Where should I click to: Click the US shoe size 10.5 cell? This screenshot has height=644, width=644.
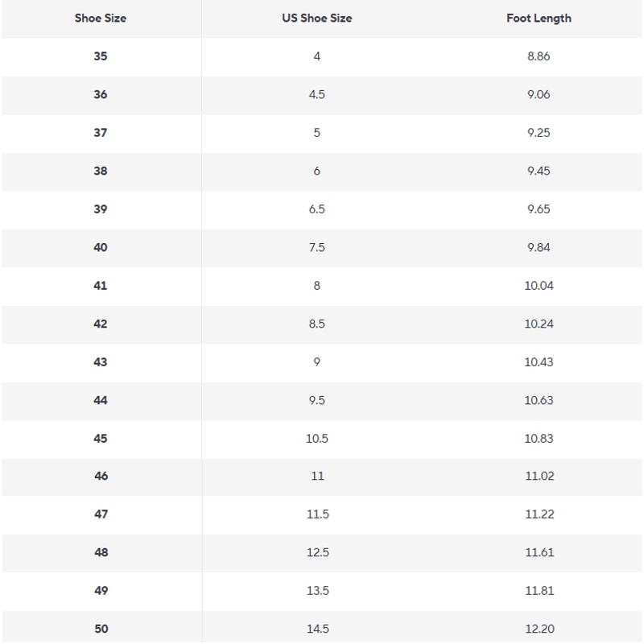(316, 439)
